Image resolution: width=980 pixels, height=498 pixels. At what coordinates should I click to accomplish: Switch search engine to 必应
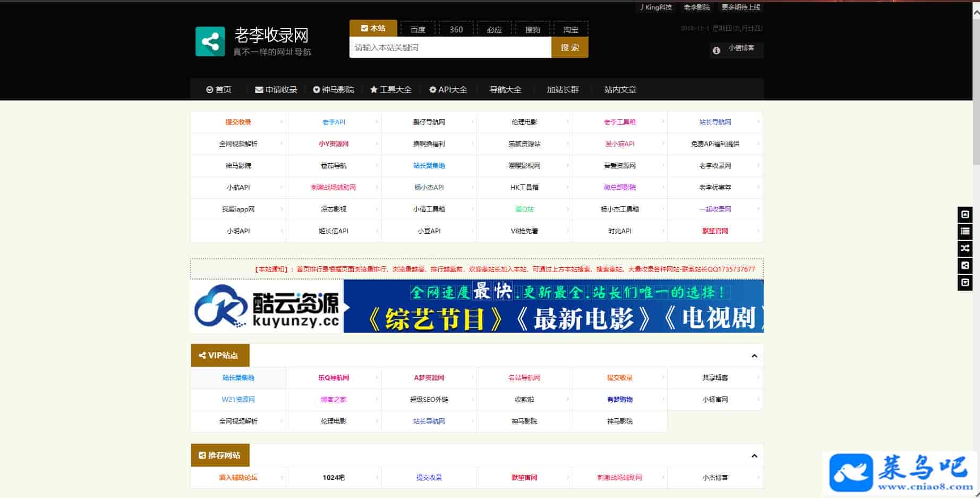tap(495, 30)
